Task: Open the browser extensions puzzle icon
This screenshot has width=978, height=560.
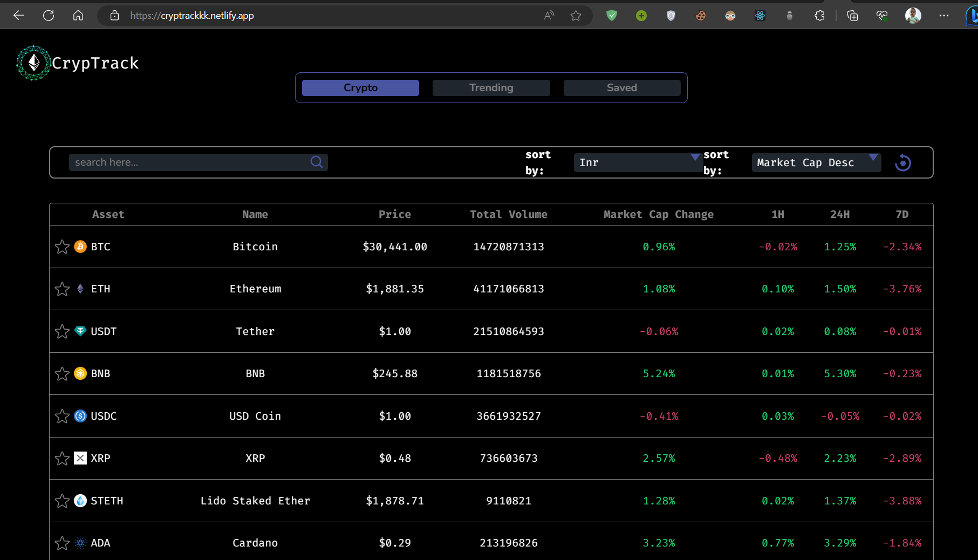Action: tap(819, 16)
